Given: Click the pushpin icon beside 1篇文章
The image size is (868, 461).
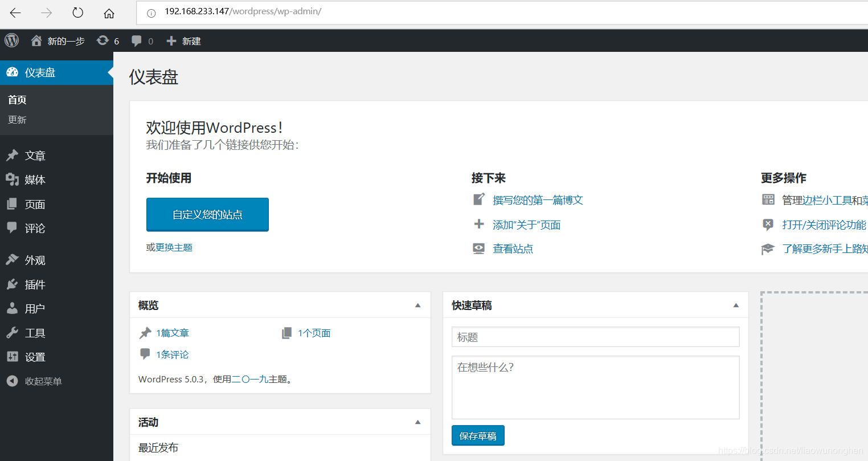Looking at the screenshot, I should (145, 333).
